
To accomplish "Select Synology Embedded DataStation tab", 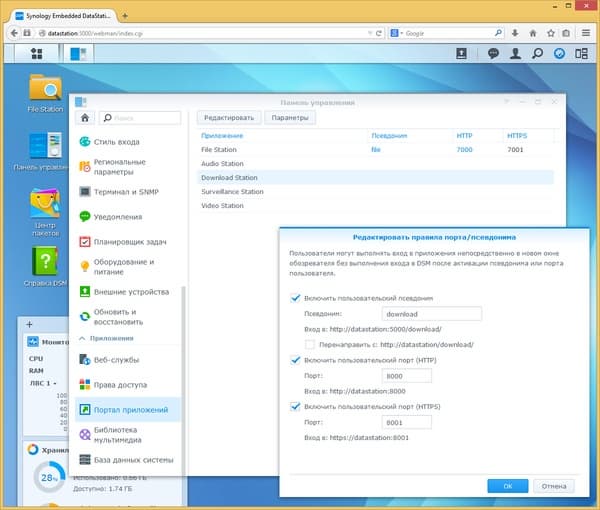I will click(x=63, y=16).
